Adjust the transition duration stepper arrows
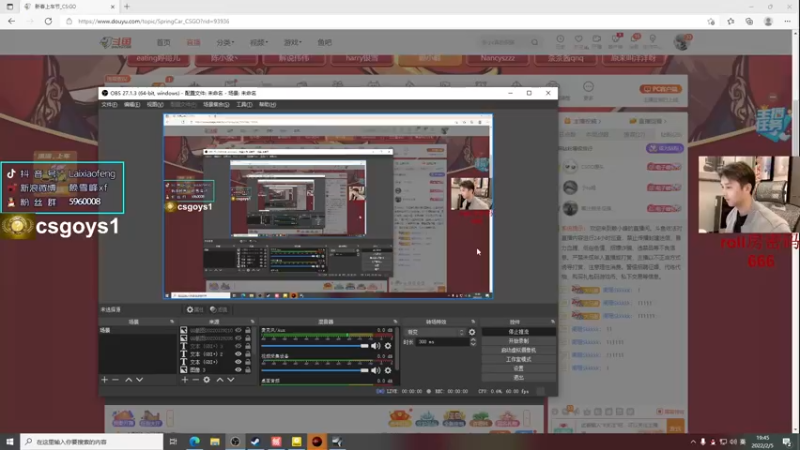800x450 pixels. [x=473, y=342]
